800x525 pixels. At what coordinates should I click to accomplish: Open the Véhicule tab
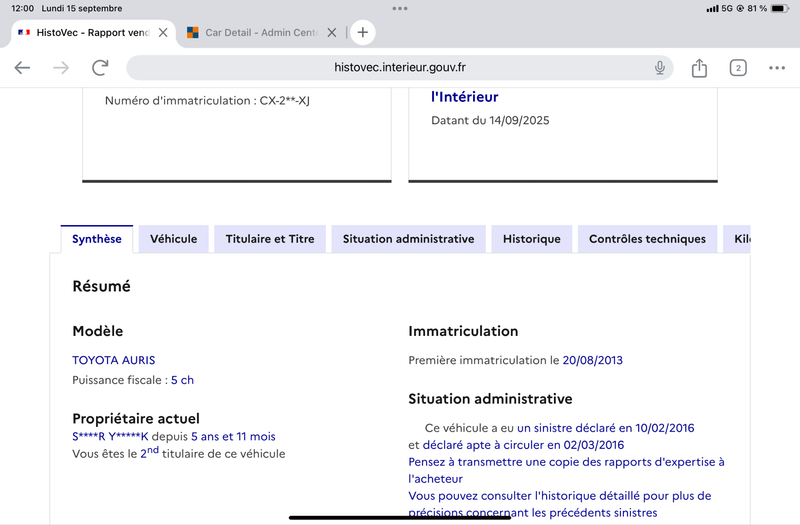pyautogui.click(x=174, y=239)
